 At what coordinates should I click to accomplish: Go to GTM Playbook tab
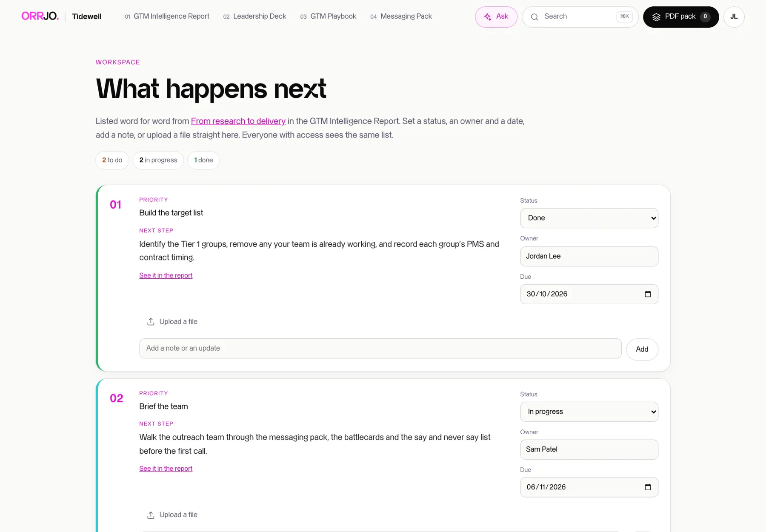[x=328, y=16]
